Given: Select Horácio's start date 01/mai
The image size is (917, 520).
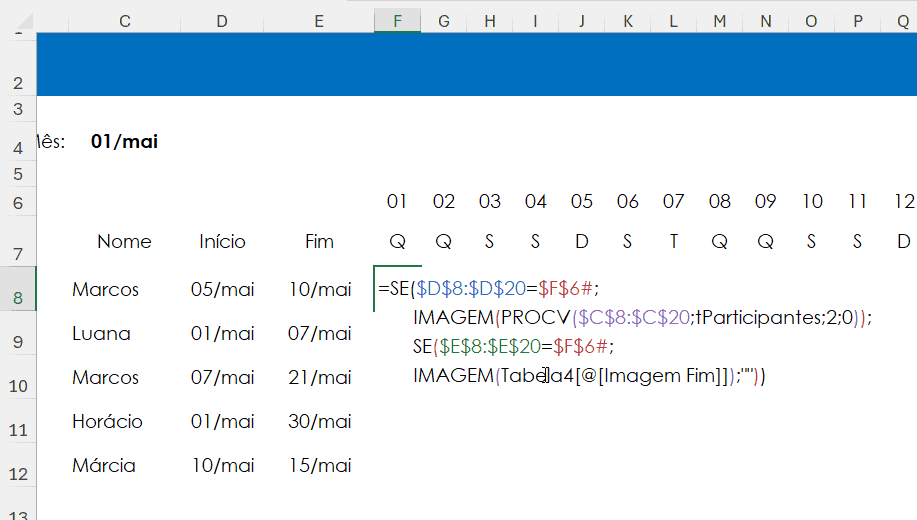Looking at the screenshot, I should coord(222,421).
